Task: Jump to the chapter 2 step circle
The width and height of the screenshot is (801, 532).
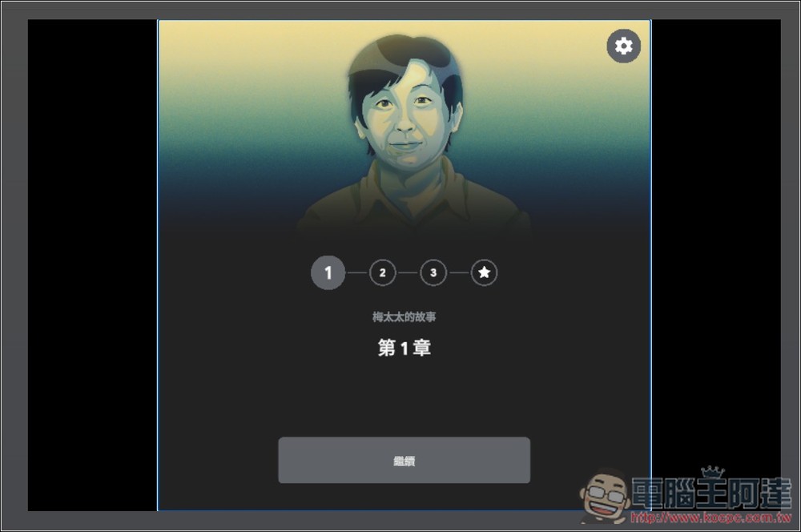Action: 382,273
